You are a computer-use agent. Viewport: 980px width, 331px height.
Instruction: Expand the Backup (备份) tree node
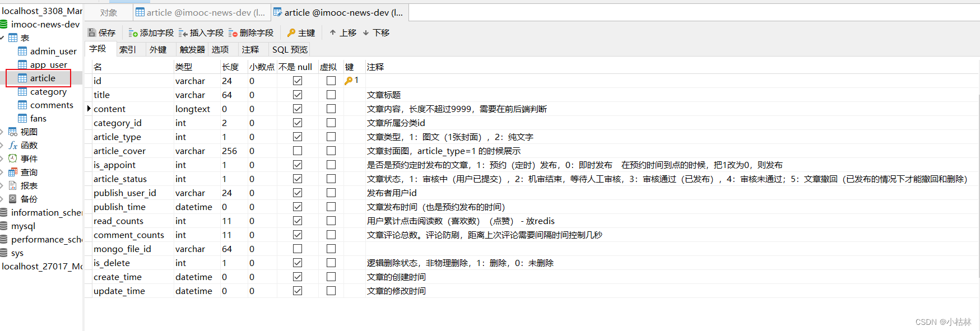tap(2, 199)
